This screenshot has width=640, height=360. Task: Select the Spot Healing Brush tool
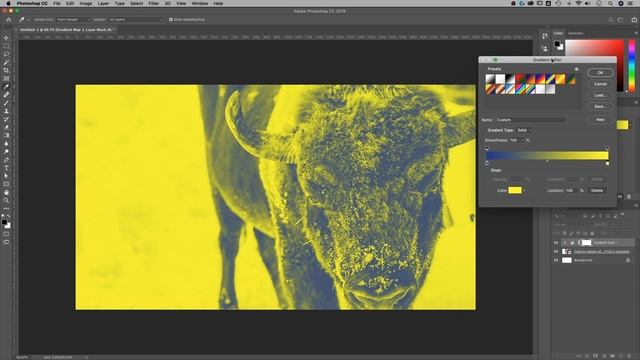(x=6, y=95)
